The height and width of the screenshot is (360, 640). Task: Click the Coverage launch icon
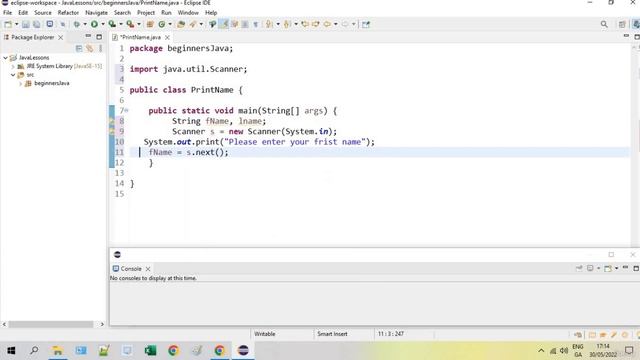coord(112,24)
